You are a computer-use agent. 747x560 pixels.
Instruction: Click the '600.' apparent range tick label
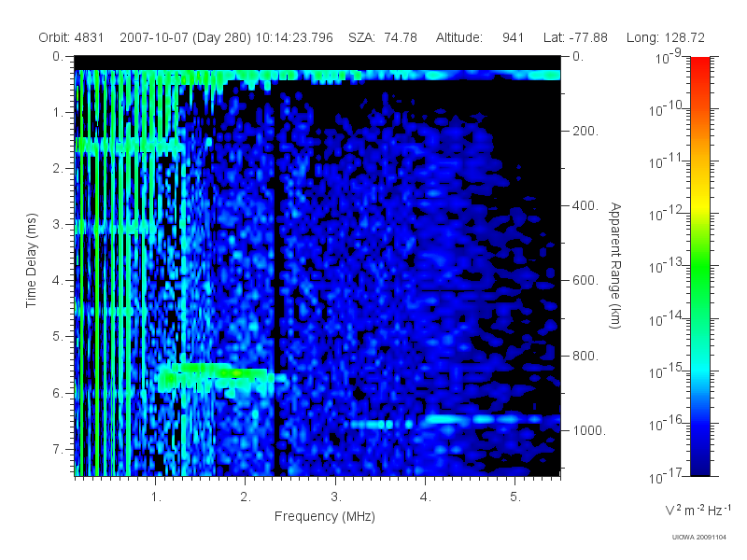585,281
